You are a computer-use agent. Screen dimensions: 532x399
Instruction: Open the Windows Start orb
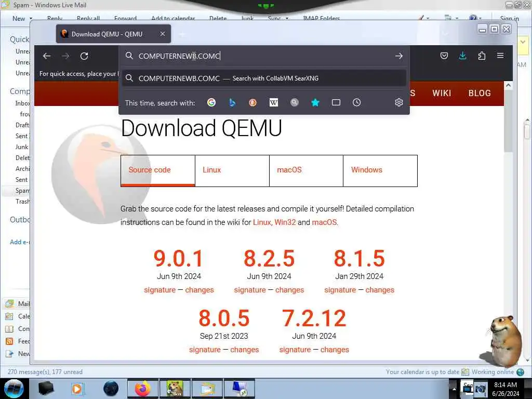point(14,389)
